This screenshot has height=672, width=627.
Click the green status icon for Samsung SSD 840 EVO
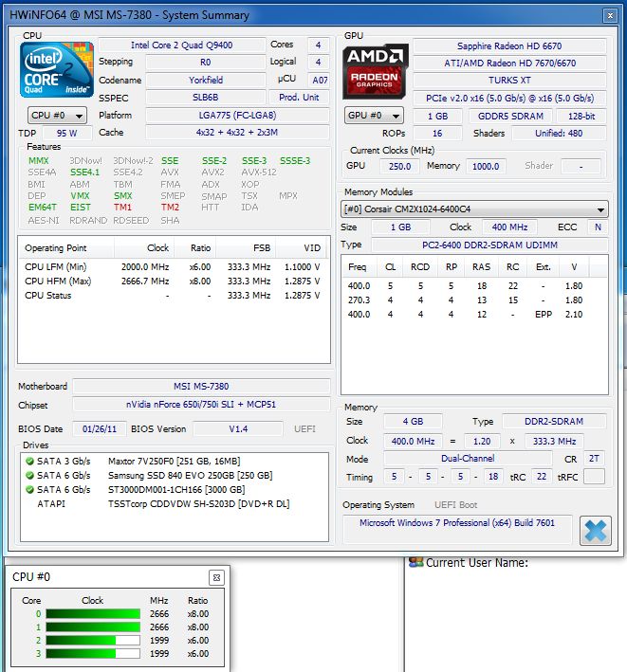[x=29, y=476]
